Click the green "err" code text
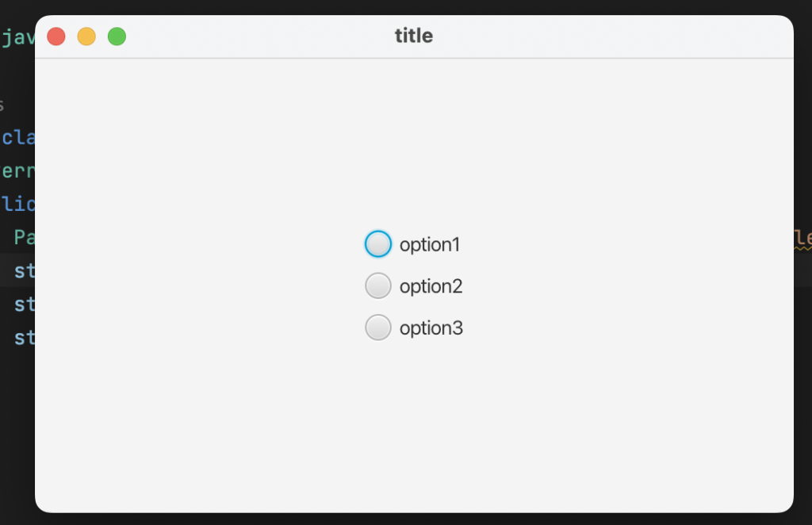The height and width of the screenshot is (525, 812). click(x=17, y=171)
